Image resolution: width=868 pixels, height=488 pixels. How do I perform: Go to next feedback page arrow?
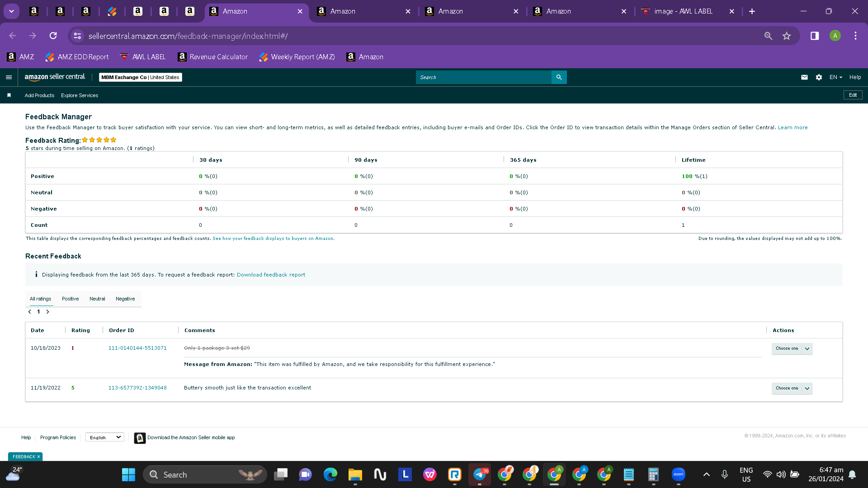[47, 312]
